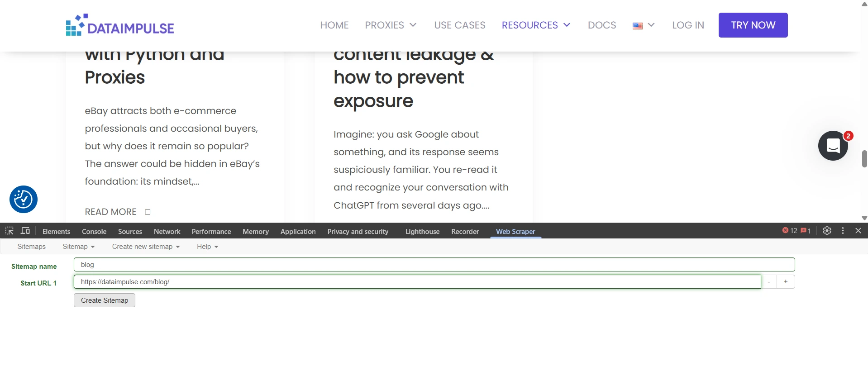The height and width of the screenshot is (381, 868).
Task: Remove start URL with minus button
Action: (769, 282)
